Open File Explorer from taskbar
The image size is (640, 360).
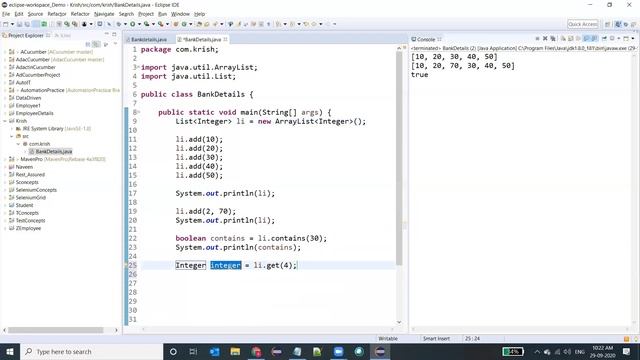235,351
